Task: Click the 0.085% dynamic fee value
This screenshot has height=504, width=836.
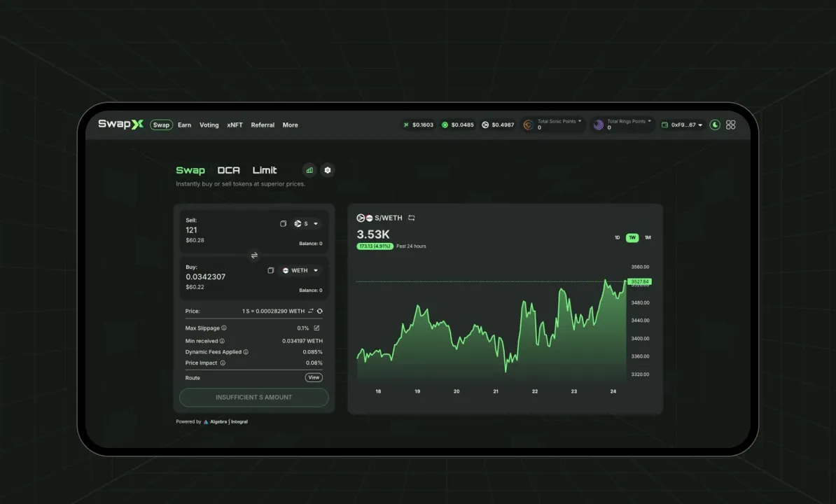Action: point(312,352)
